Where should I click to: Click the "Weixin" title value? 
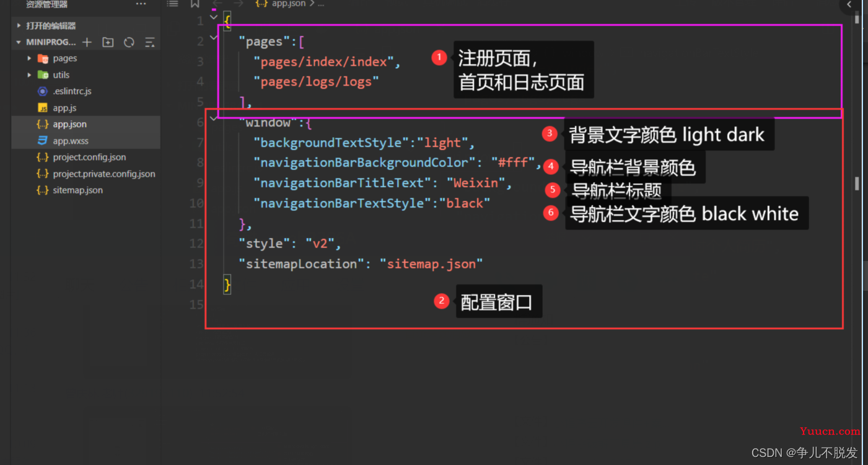[476, 184]
